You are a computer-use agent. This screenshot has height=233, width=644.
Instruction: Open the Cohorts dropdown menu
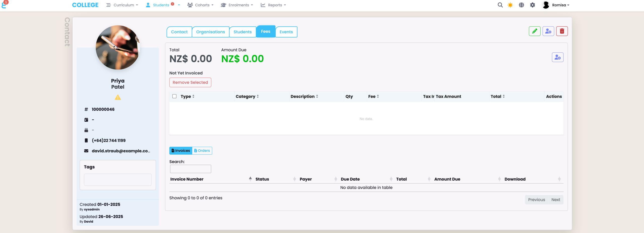tap(200, 5)
